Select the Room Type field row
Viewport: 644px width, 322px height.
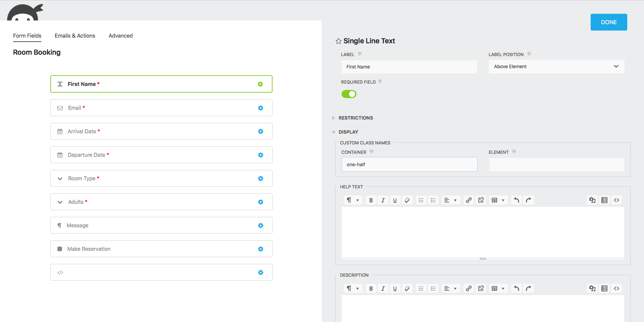point(161,178)
